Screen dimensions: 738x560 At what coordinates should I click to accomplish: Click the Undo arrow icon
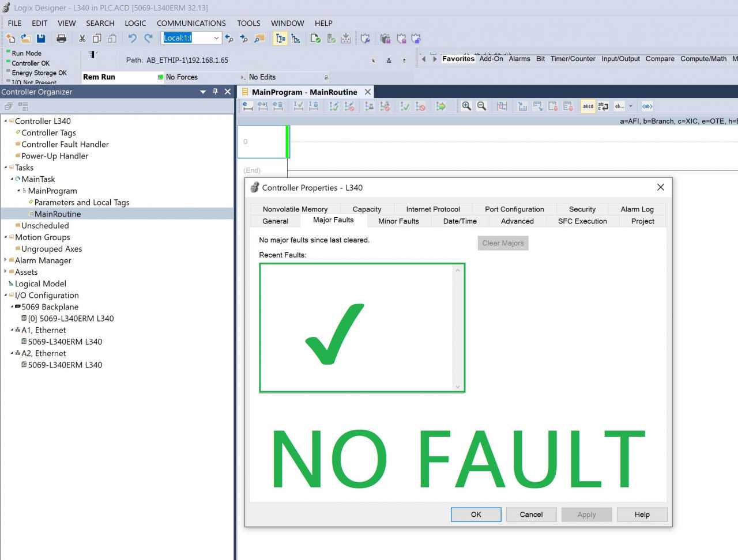(132, 39)
